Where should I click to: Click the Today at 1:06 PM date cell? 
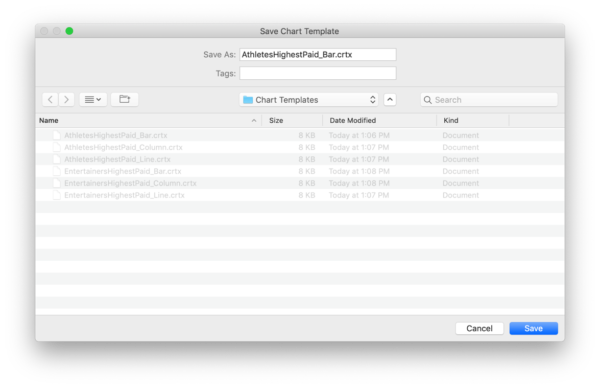[x=359, y=135]
